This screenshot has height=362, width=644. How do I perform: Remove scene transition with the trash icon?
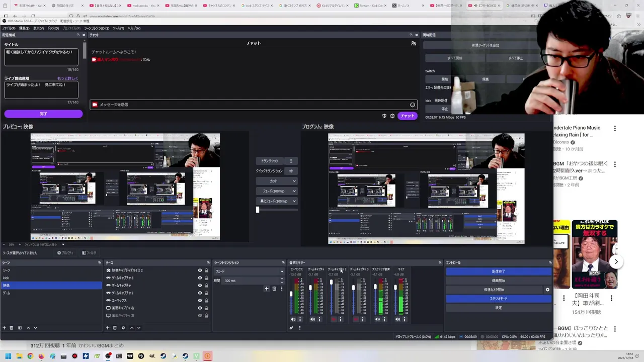(274, 289)
